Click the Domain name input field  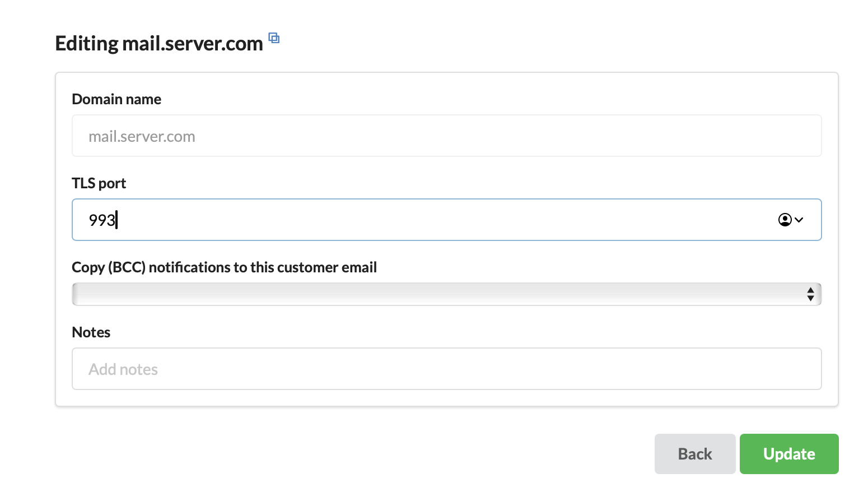[446, 136]
